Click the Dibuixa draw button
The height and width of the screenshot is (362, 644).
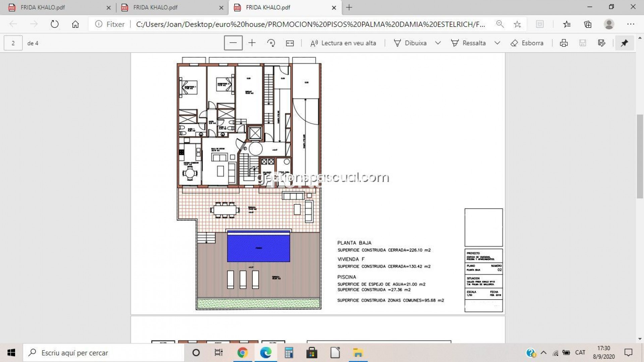point(410,43)
